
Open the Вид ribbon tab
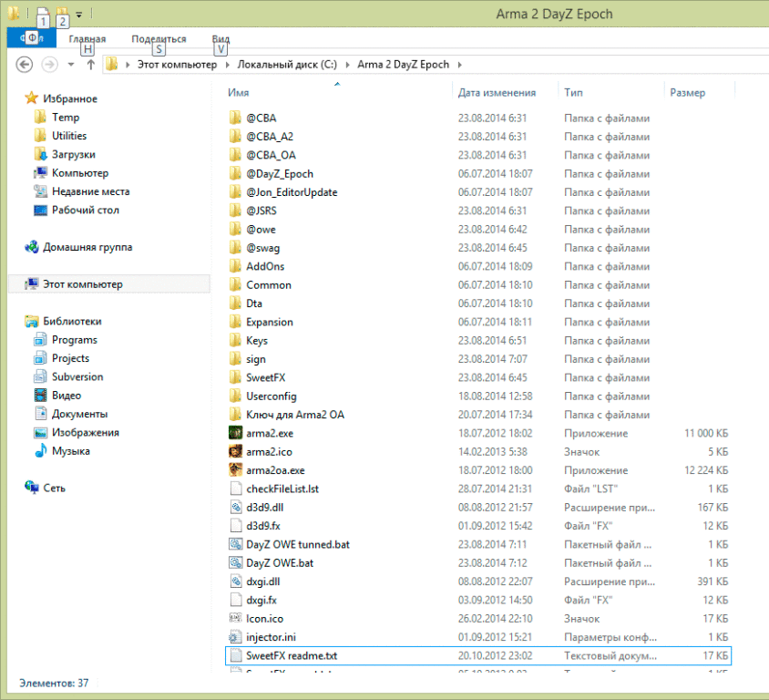tap(220, 39)
